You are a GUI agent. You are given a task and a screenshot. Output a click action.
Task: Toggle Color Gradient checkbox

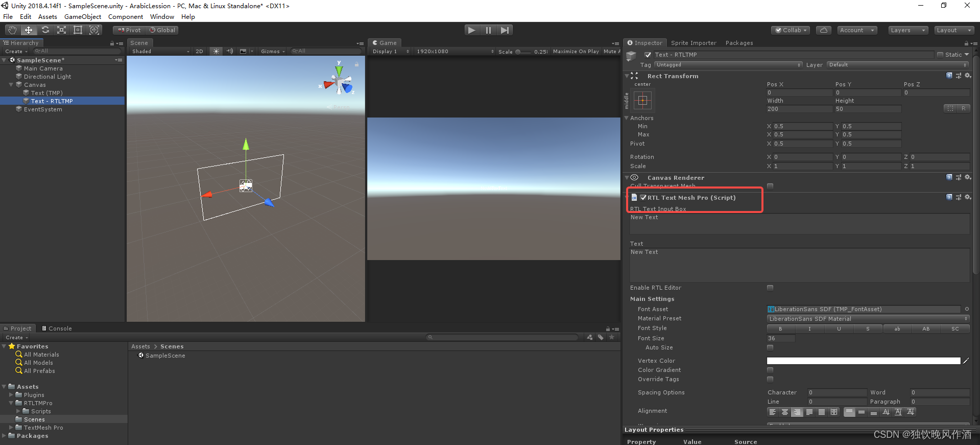coord(770,370)
